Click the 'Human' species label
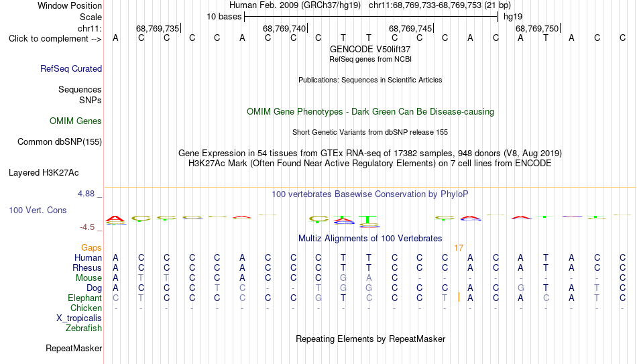The width and height of the screenshot is (637, 364). (x=88, y=258)
